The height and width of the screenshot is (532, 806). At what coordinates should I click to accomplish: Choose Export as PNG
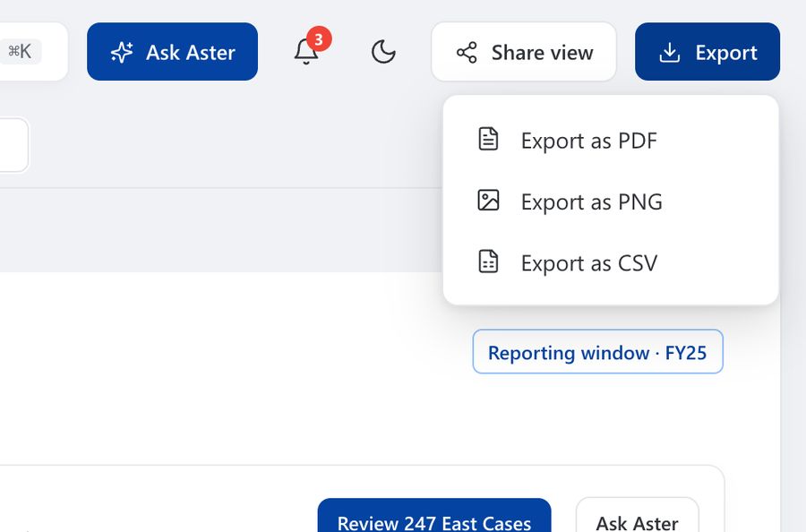(611, 202)
